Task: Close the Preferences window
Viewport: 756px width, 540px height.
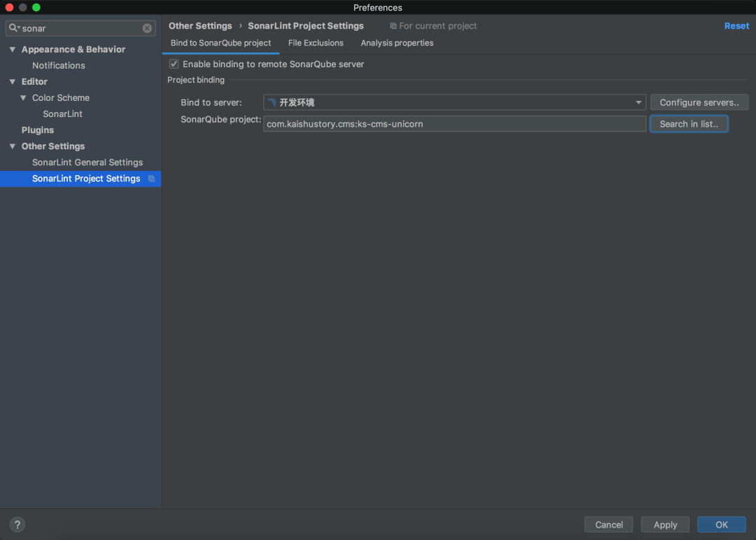Action: [x=9, y=7]
